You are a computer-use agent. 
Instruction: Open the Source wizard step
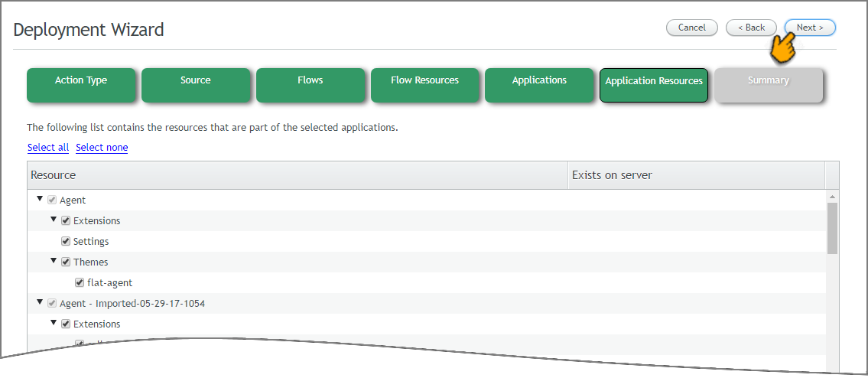pos(196,86)
